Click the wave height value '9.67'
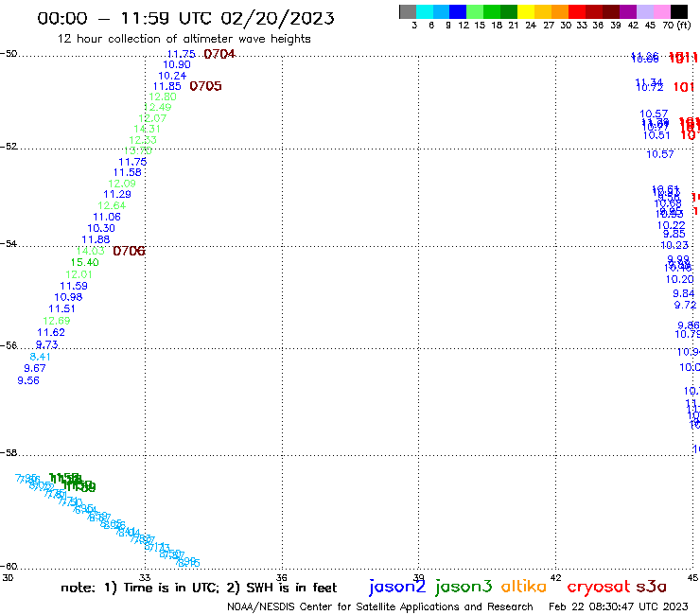 pos(35,368)
